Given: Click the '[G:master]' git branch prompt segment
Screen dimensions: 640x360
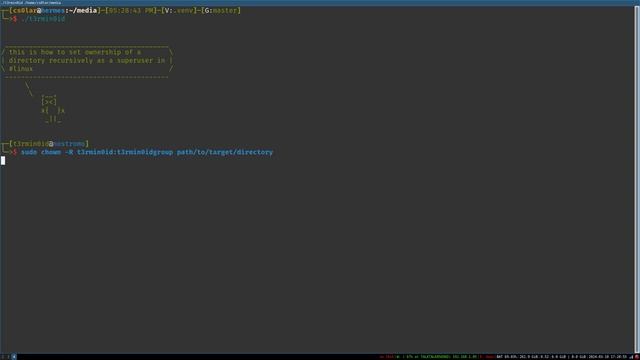Looking at the screenshot, I should pos(221,11).
